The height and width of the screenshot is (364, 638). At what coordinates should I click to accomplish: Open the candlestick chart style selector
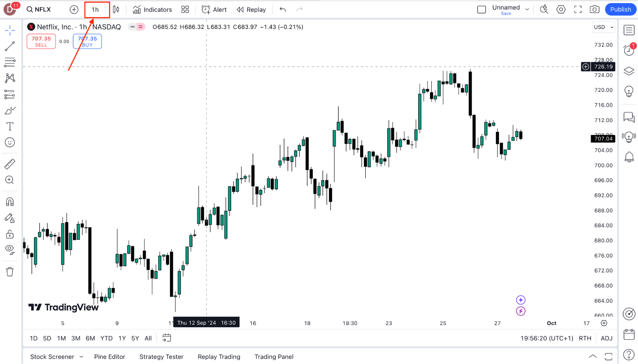click(116, 10)
